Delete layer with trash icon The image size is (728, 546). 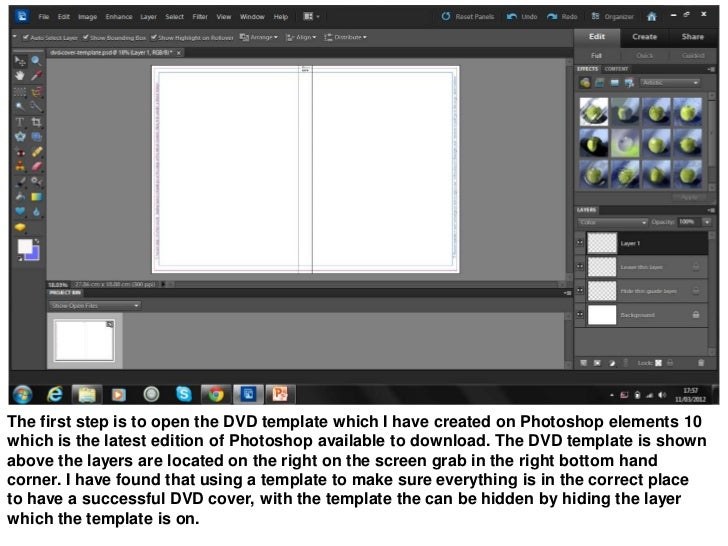click(701, 363)
